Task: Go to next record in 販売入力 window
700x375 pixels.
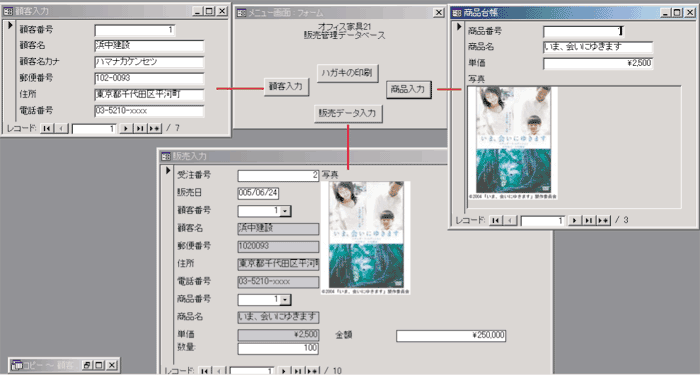Action: [283, 371]
